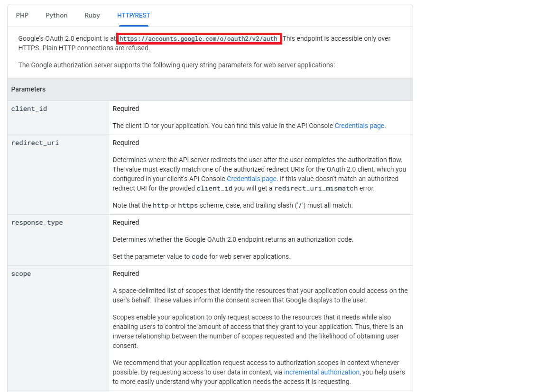This screenshot has height=392, width=545.
Task: Click the accounts.google.com OAuth endpoint URL
Action: (198, 38)
